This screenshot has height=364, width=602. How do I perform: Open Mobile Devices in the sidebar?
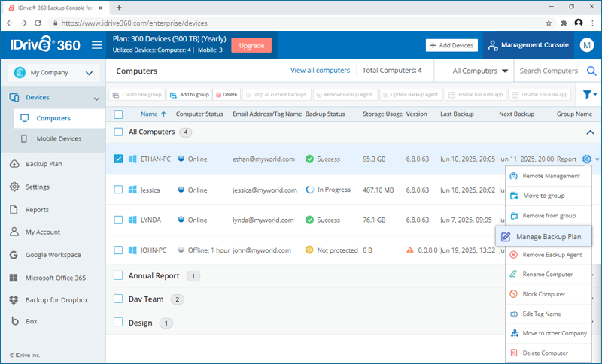59,139
